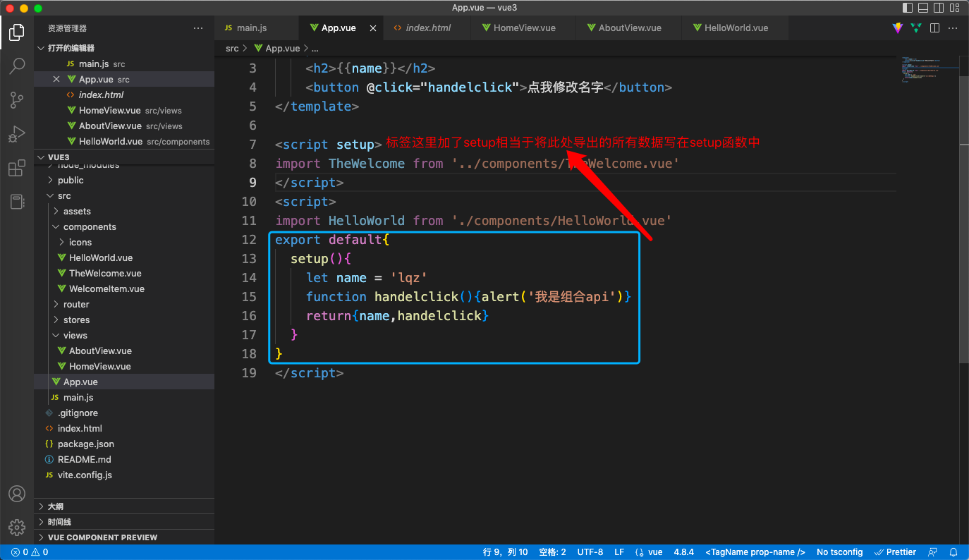This screenshot has width=969, height=560.
Task: Collapse the views folder
Action: pyautogui.click(x=124, y=336)
